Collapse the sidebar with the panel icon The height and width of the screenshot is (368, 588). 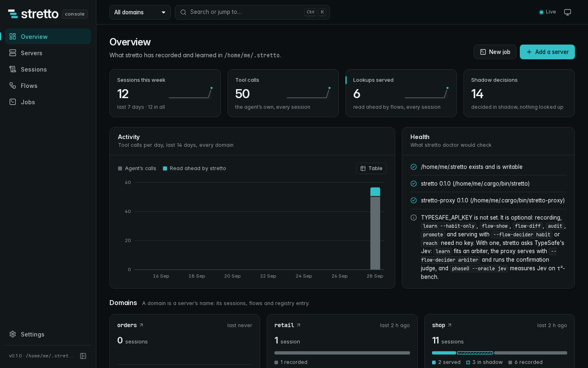[x=83, y=356]
